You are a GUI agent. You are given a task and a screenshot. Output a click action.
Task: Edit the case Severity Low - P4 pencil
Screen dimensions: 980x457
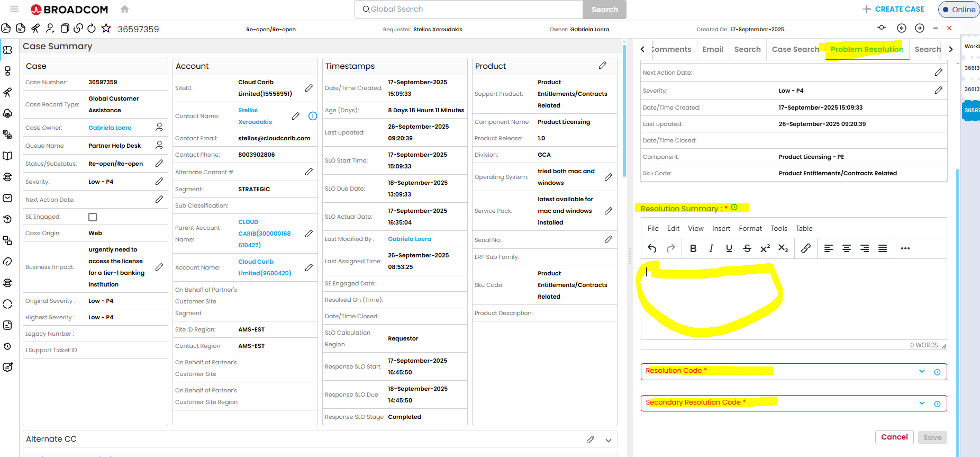pyautogui.click(x=159, y=182)
